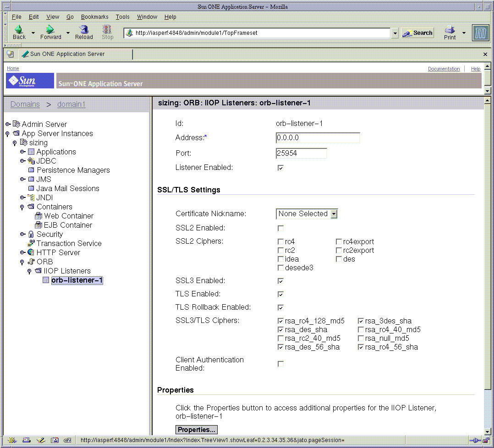Click the Properties... button
The image size is (494, 448).
196,430
